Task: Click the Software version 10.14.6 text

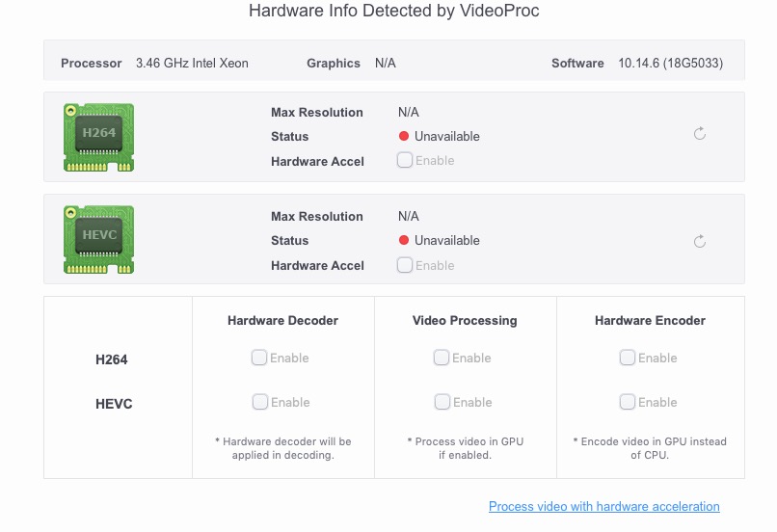Action: pyautogui.click(x=670, y=64)
